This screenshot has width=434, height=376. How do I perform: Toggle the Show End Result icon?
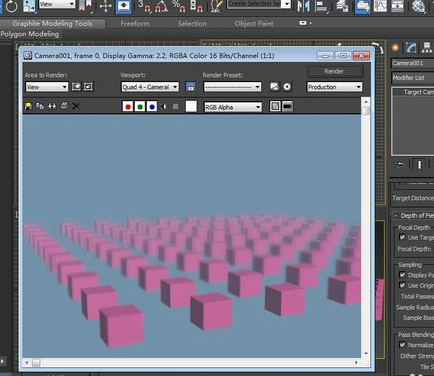pyautogui.click(x=419, y=164)
